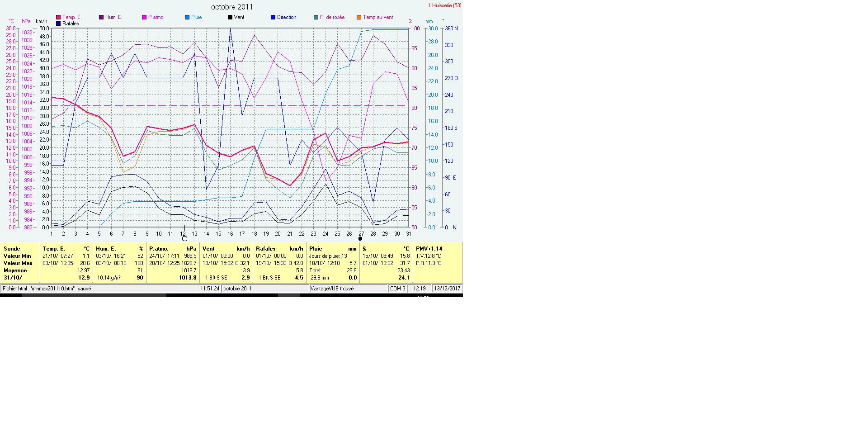
Task: Click the 'Jours de pluie: 13' entry
Action: (x=328, y=256)
